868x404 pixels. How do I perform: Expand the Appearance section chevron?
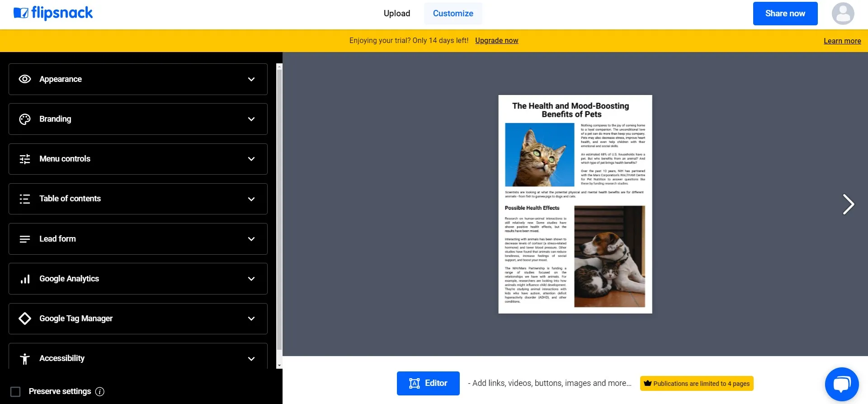(x=251, y=79)
